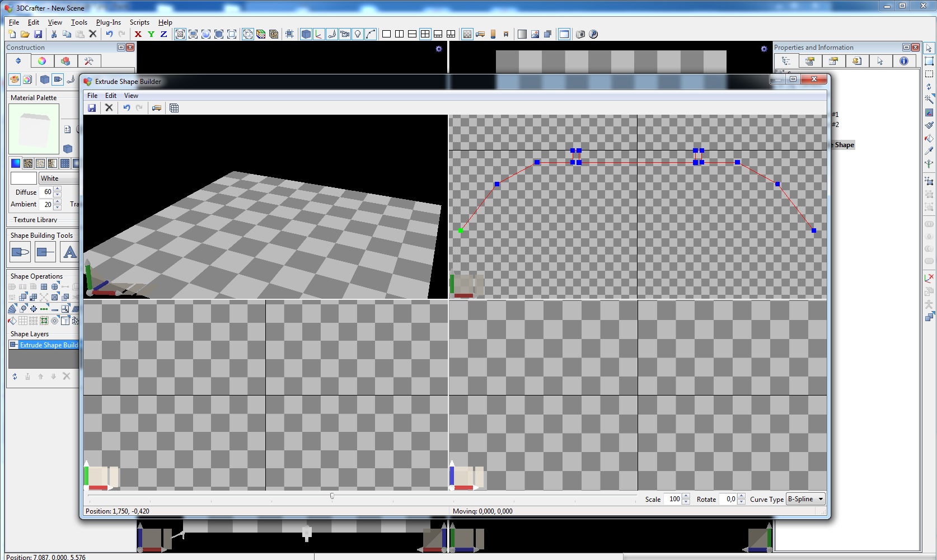The height and width of the screenshot is (560, 937).
Task: Click the Rotate value input field
Action: pyautogui.click(x=728, y=499)
